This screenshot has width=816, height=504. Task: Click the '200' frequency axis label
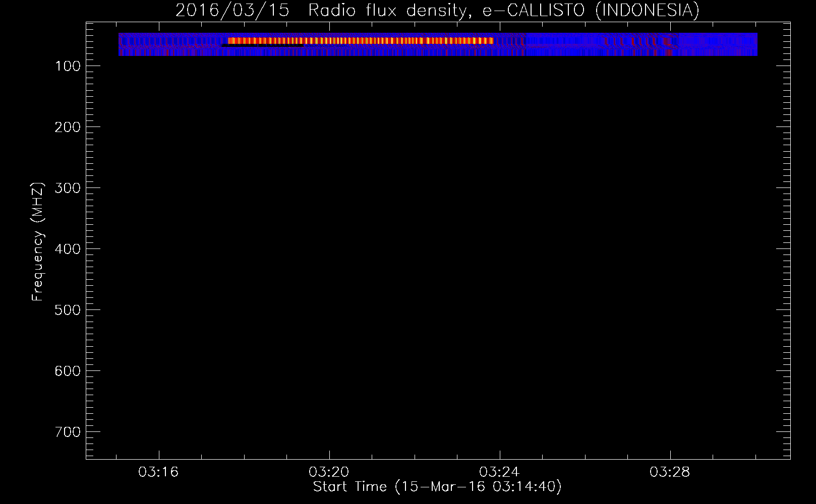[x=68, y=128]
